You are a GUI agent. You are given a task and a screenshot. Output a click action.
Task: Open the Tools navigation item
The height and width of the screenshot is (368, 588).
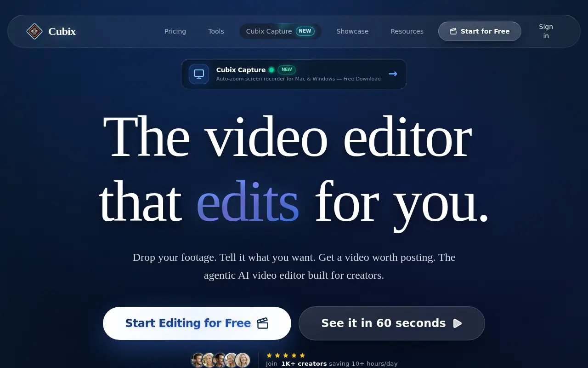click(x=216, y=31)
